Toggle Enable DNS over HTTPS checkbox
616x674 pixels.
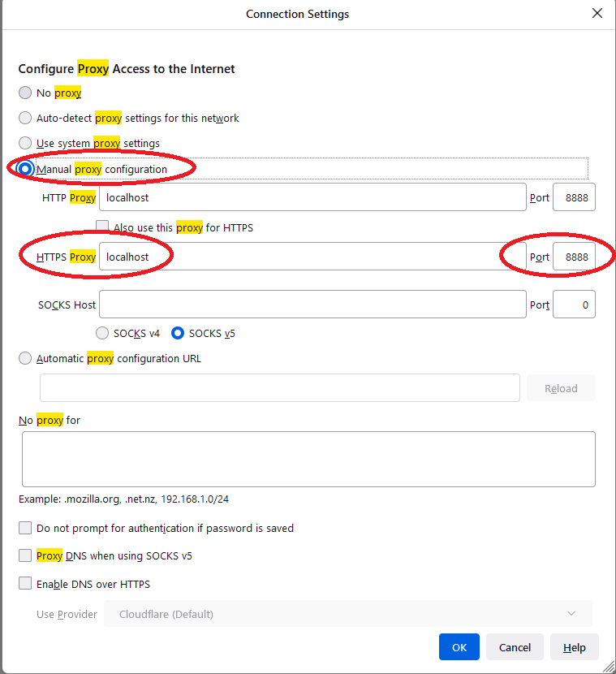point(25,584)
